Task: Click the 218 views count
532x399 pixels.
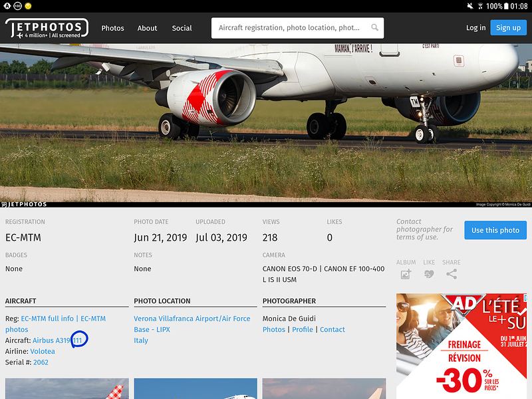Action: [x=270, y=237]
